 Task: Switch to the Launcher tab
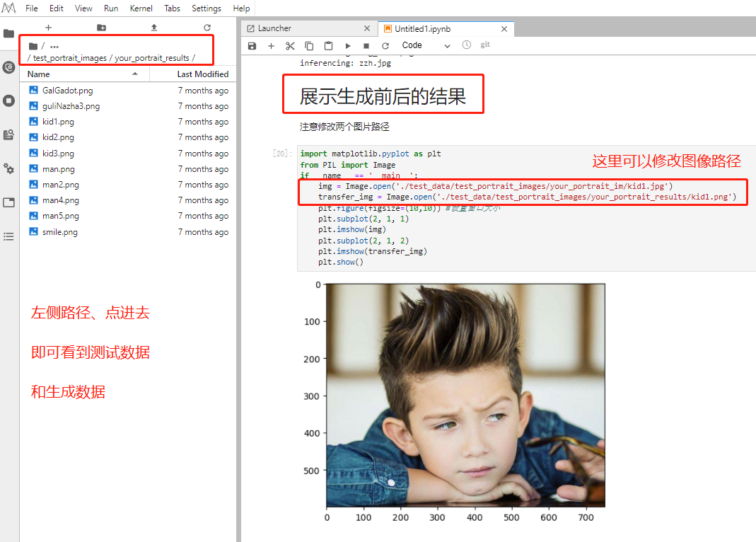coord(308,28)
